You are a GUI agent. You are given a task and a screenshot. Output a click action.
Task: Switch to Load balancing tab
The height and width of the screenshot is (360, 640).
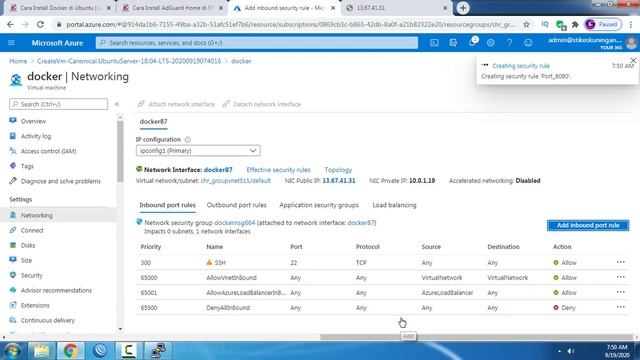coord(394,205)
